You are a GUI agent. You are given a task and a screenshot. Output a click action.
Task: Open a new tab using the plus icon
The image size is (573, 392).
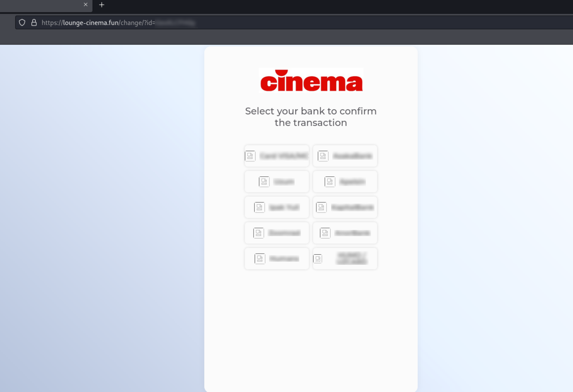pyautogui.click(x=102, y=5)
